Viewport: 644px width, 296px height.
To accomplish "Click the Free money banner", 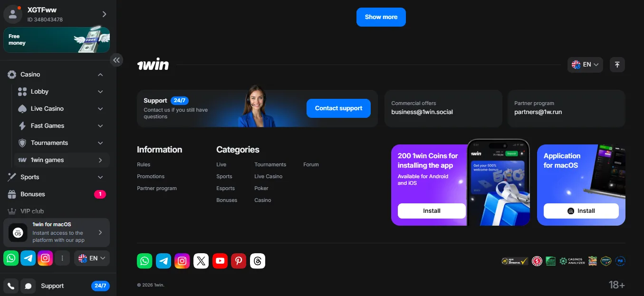I will tap(57, 40).
